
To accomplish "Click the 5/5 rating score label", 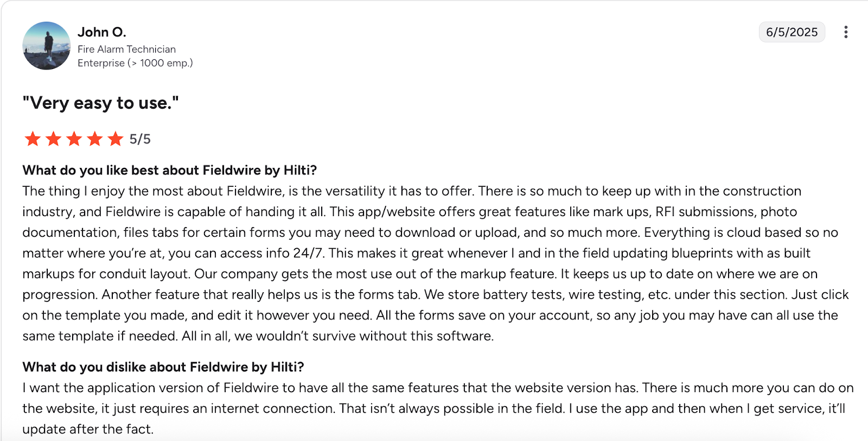I will click(x=139, y=139).
